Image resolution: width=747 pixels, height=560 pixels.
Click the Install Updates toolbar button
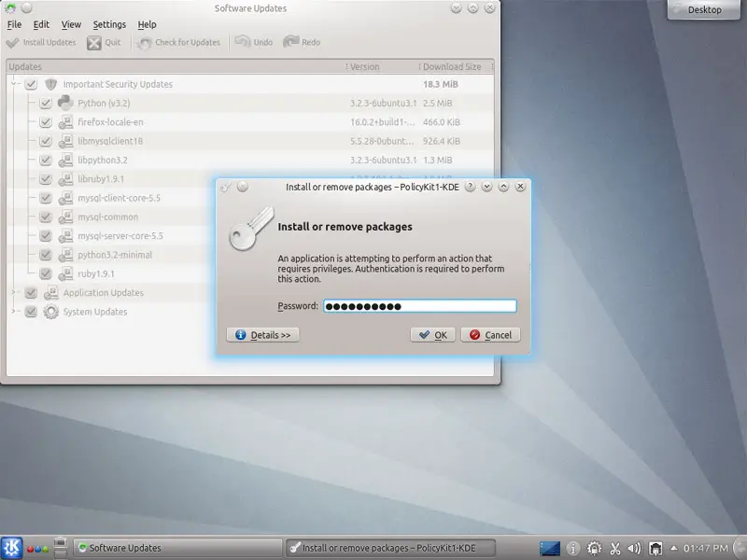click(41, 42)
